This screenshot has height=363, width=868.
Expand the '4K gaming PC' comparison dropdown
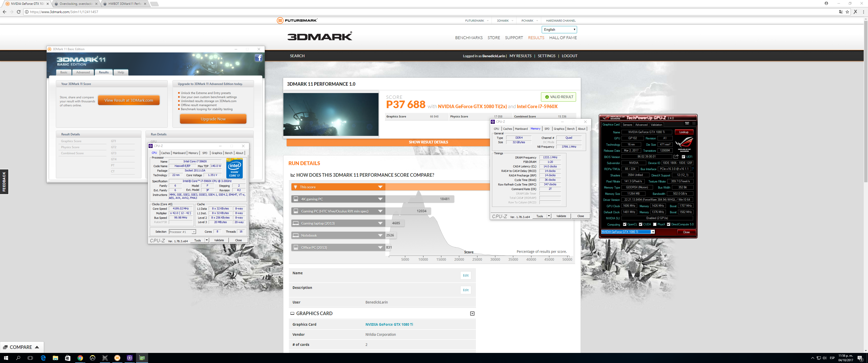tap(380, 199)
